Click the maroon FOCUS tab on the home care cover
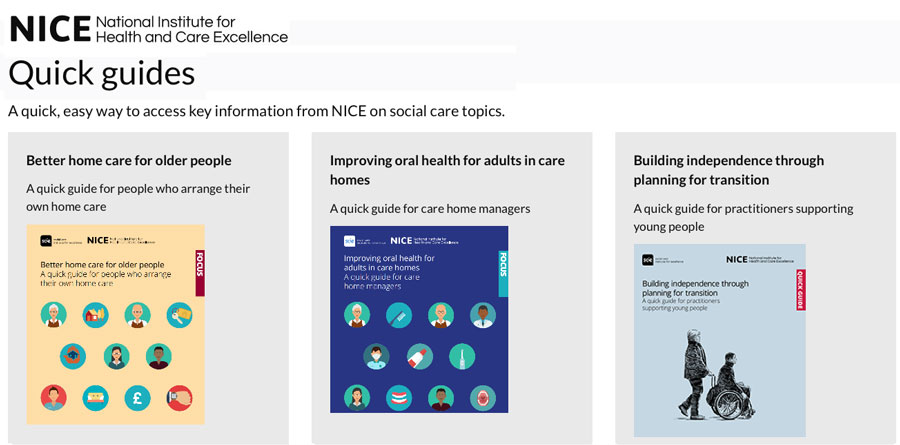This screenshot has height=445, width=900. pyautogui.click(x=200, y=273)
